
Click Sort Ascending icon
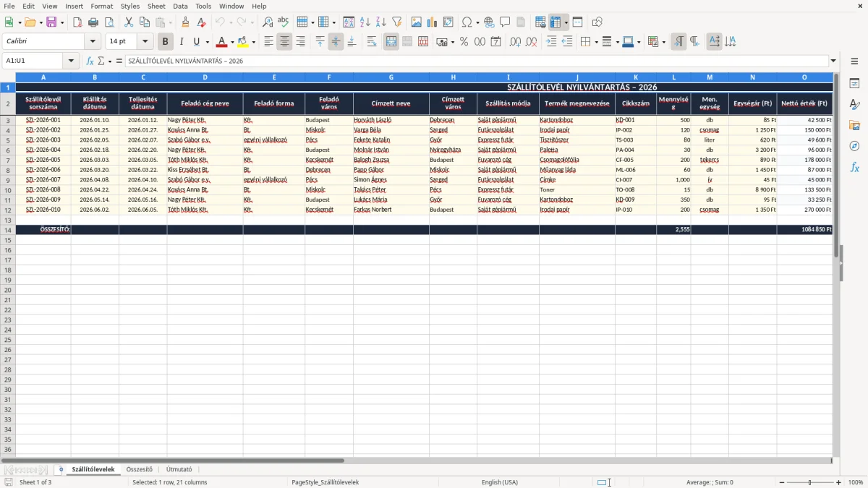click(365, 22)
